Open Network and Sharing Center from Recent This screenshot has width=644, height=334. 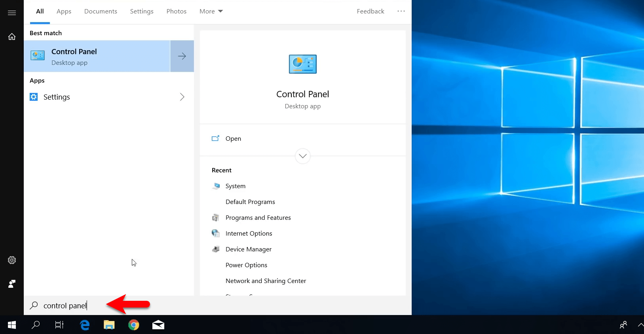(266, 281)
